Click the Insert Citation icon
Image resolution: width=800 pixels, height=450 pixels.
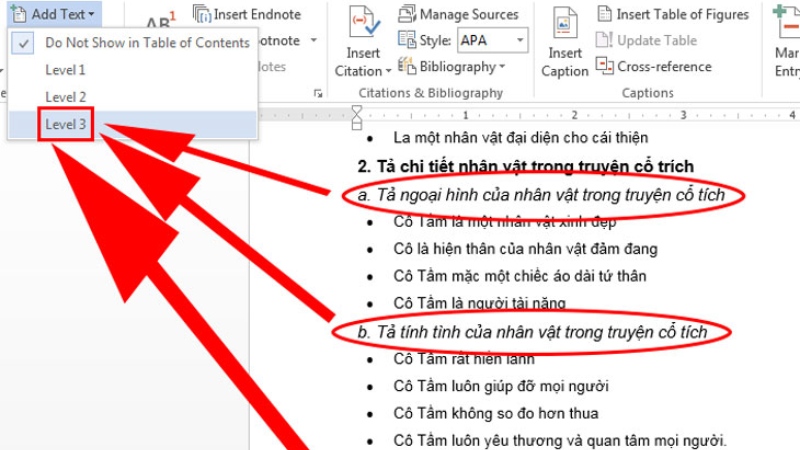(x=361, y=24)
